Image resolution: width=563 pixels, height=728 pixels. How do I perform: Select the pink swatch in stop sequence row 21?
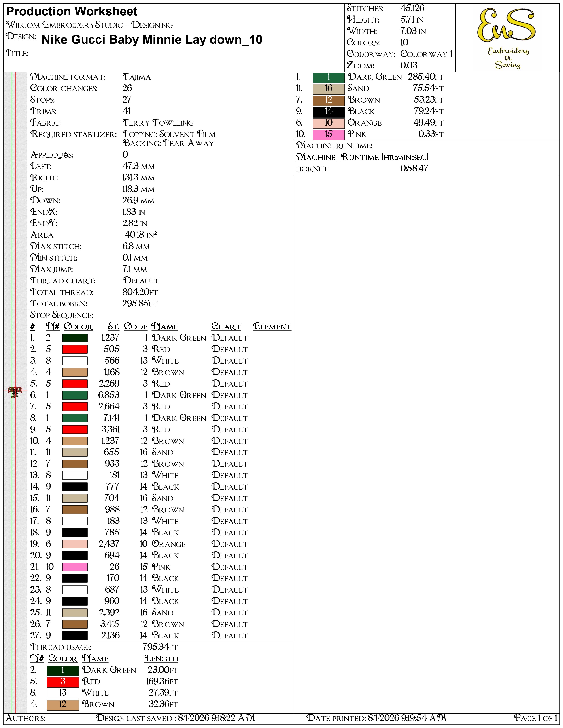(75, 567)
